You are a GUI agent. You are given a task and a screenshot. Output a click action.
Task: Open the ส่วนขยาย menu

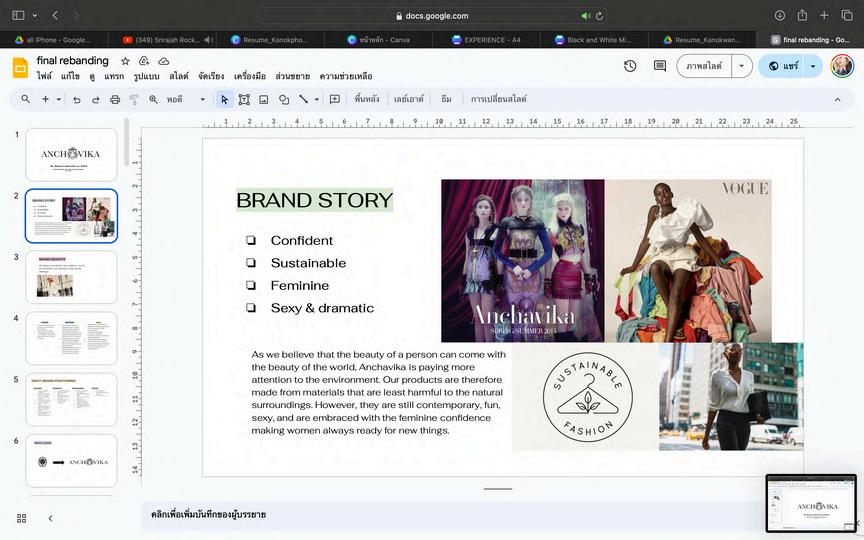pyautogui.click(x=293, y=76)
